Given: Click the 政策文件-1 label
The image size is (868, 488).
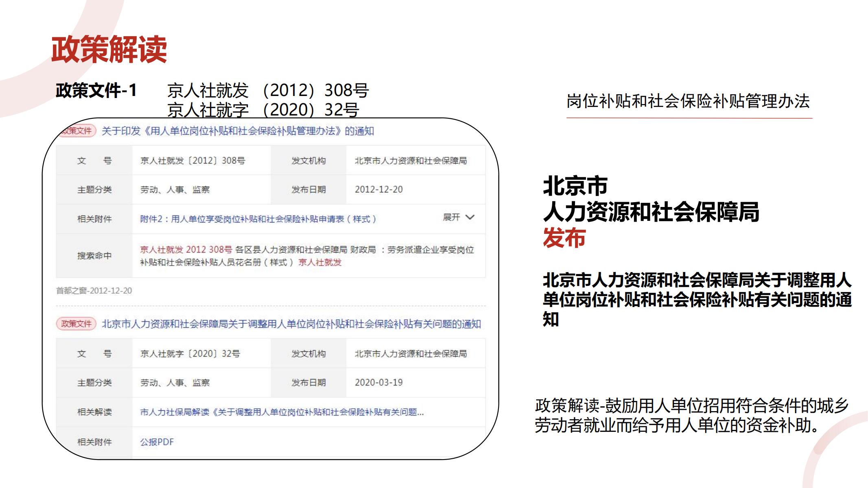Looking at the screenshot, I should pyautogui.click(x=96, y=90).
